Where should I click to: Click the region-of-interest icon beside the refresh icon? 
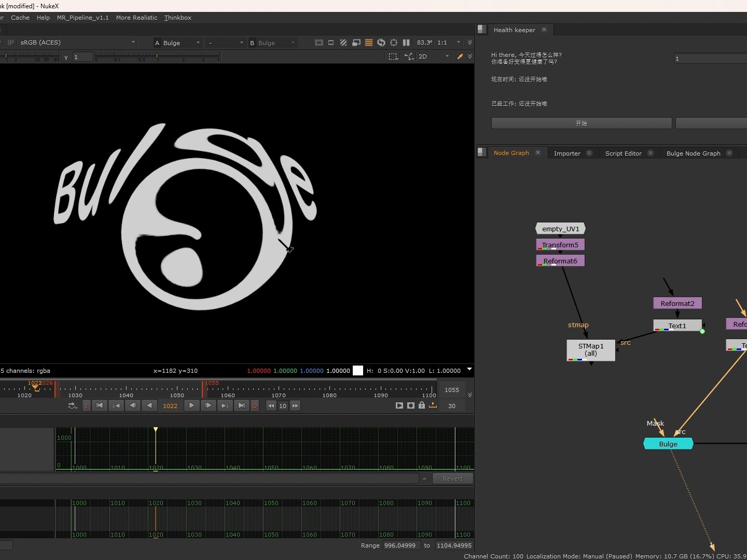(394, 43)
